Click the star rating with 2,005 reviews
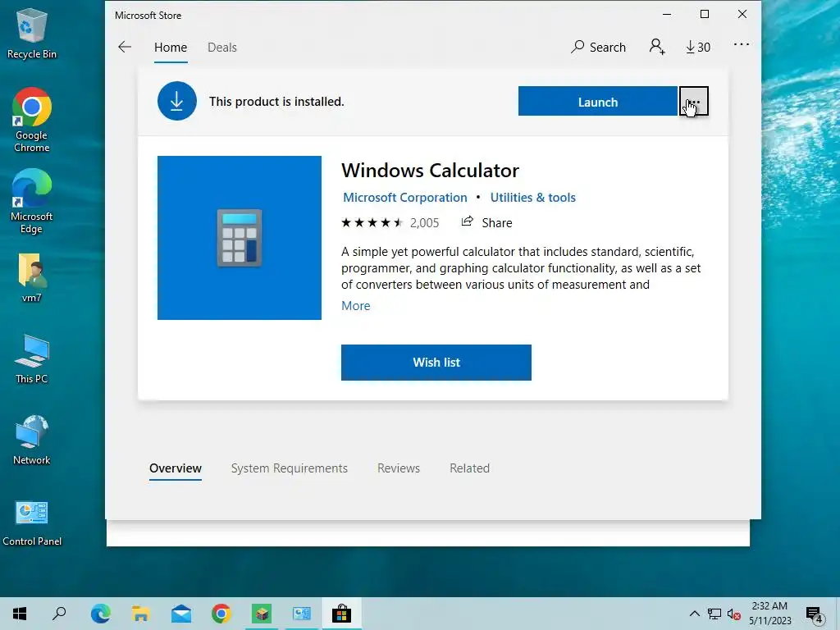Image resolution: width=840 pixels, height=630 pixels. [390, 223]
